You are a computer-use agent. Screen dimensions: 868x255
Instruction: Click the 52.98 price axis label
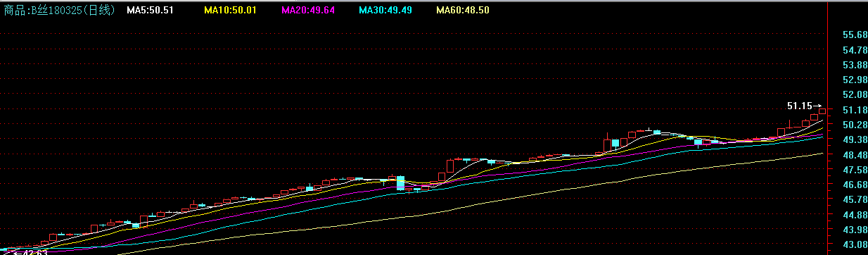pyautogui.click(x=854, y=80)
